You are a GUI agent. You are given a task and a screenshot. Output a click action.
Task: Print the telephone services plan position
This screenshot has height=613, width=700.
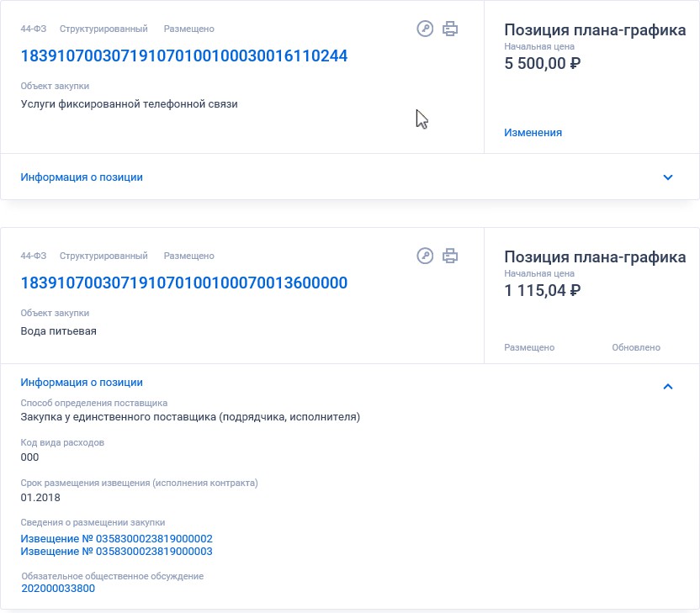tap(450, 29)
